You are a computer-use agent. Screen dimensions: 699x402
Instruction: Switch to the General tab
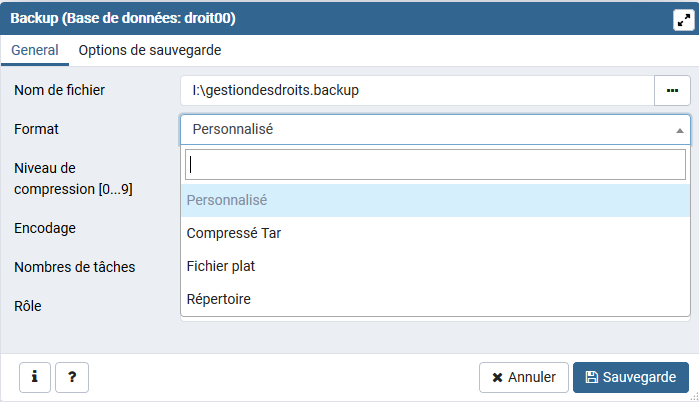(x=34, y=50)
